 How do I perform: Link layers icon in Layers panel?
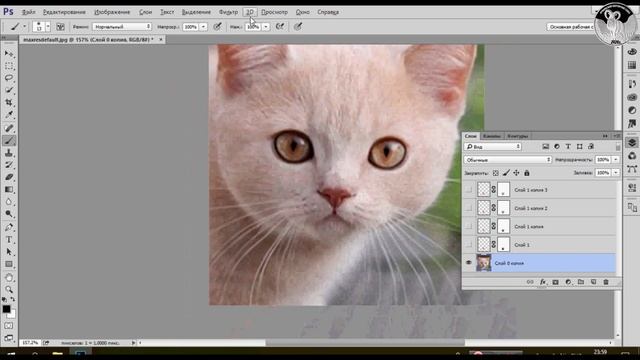point(530,282)
